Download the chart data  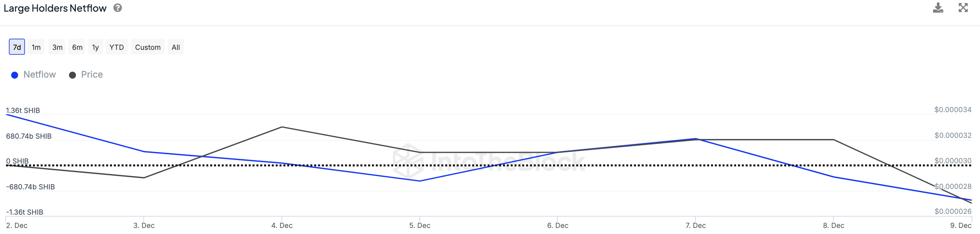pyautogui.click(x=938, y=8)
